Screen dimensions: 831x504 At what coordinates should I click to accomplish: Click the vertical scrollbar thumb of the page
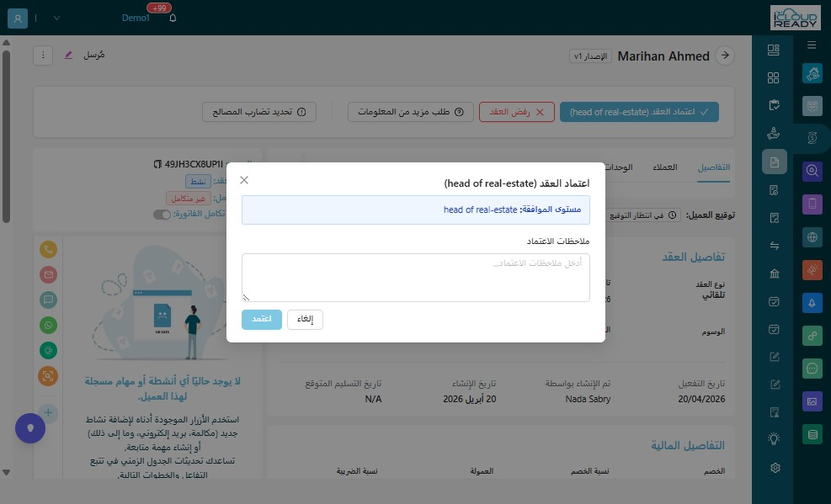point(7,136)
